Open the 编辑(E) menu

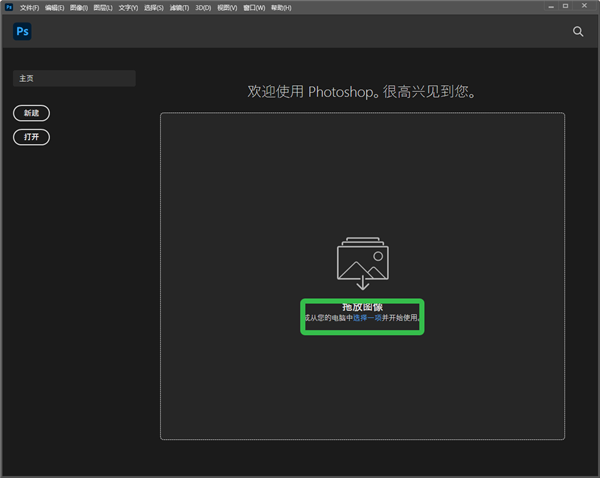point(54,7)
